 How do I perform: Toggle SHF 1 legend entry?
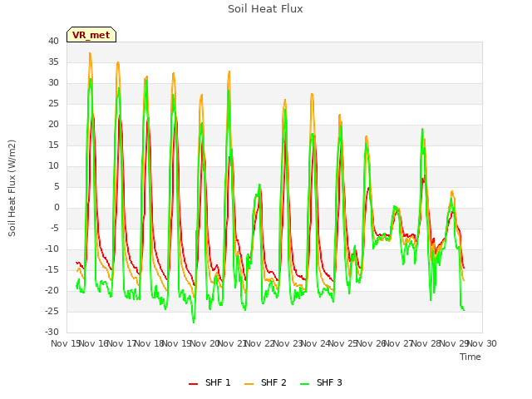(x=209, y=382)
